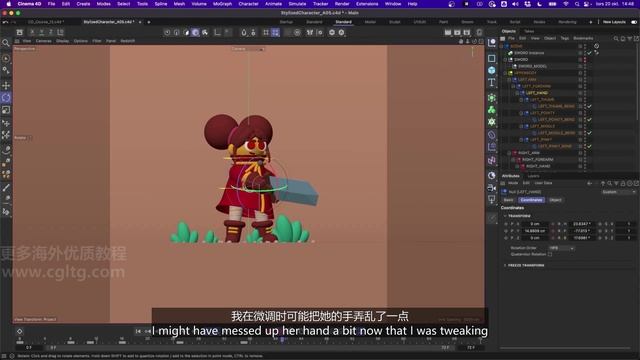Image resolution: width=640 pixels, height=360 pixels.
Task: Open viewport Display menu
Action: click(x=62, y=41)
